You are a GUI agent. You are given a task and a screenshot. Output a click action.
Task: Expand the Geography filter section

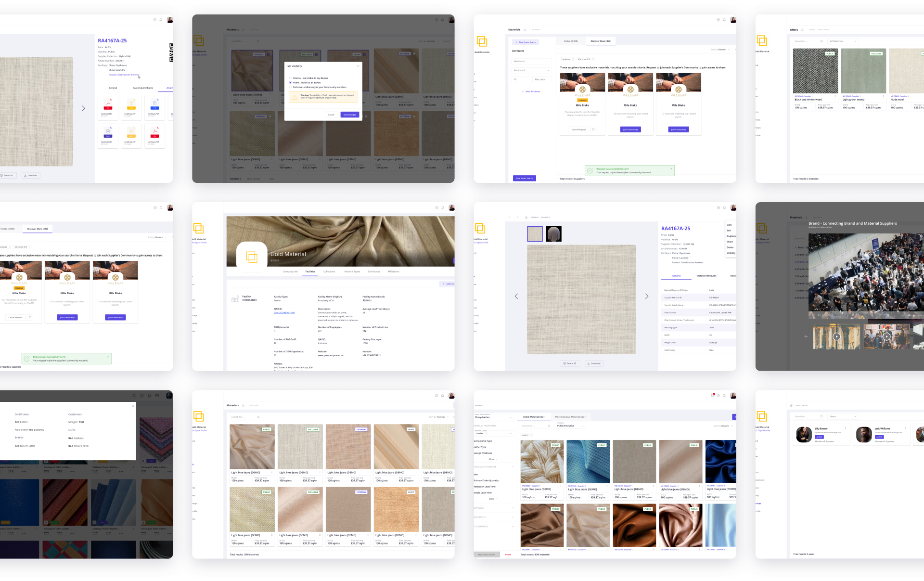click(513, 517)
